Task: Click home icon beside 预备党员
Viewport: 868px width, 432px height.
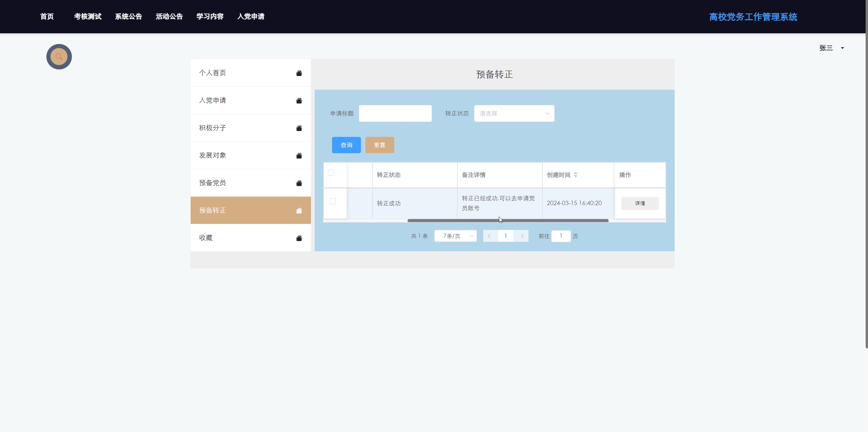Action: [299, 183]
